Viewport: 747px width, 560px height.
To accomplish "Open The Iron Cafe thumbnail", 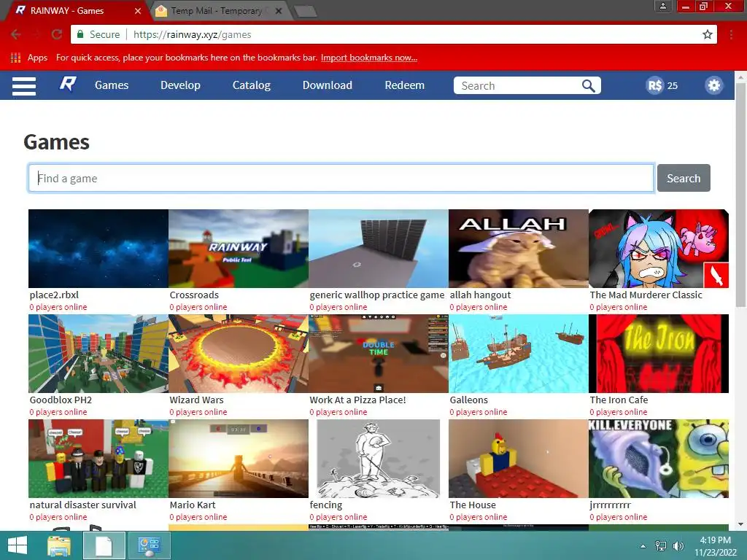I will [x=659, y=354].
